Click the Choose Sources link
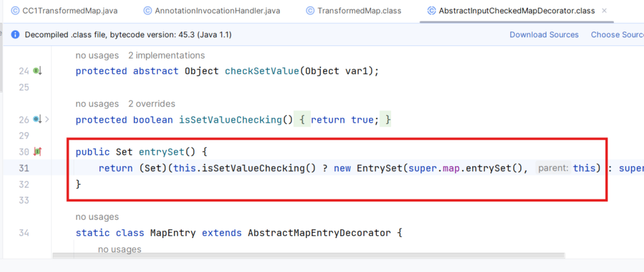 616,35
